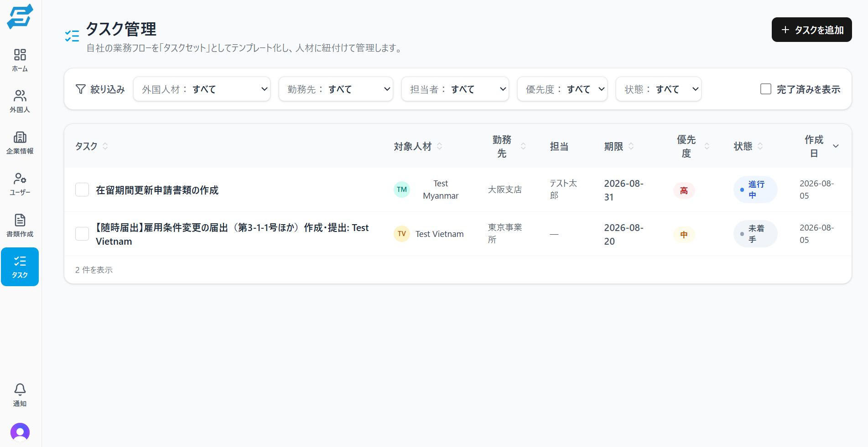Click the TV avatar for Test Vietnam
The height and width of the screenshot is (447, 868).
point(402,234)
